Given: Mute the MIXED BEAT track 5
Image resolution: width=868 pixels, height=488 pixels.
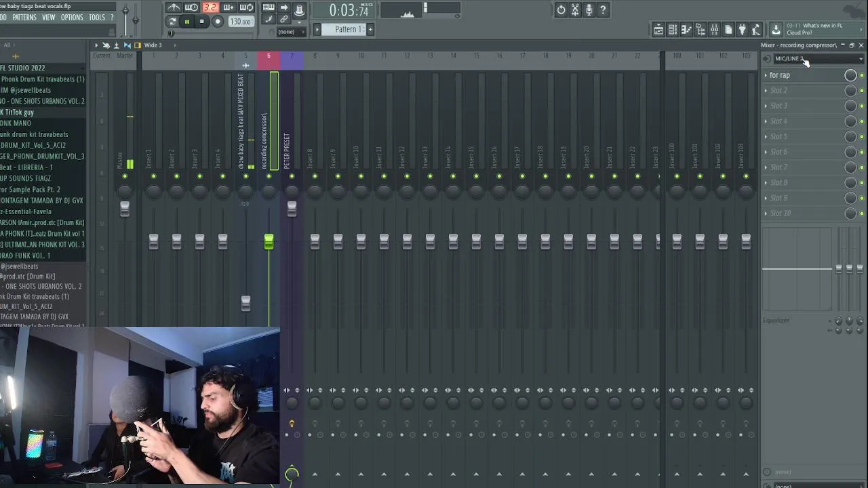Looking at the screenshot, I should click(245, 177).
